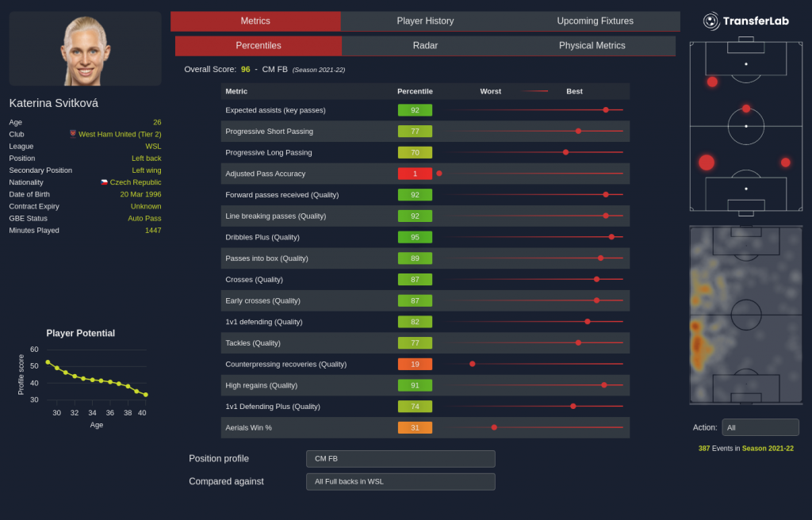Click Katerina Svitková's profile photo
The image size is (812, 520).
coord(86,49)
